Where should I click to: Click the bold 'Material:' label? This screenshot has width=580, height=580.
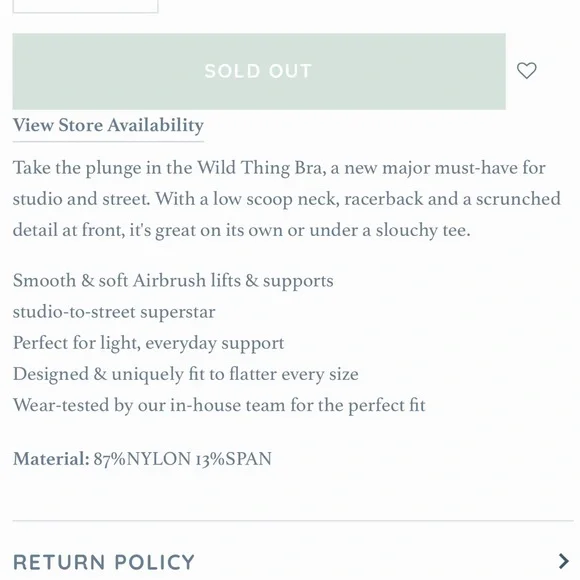coord(51,459)
